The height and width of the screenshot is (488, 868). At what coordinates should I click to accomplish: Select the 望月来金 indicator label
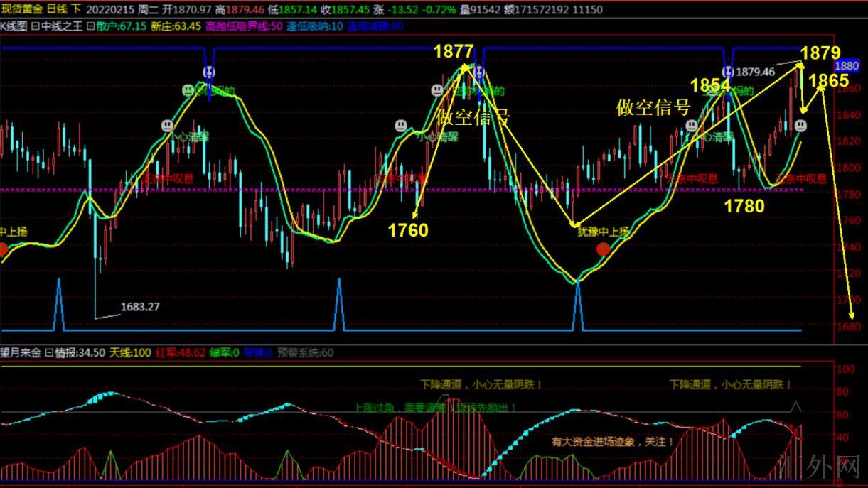pos(21,352)
